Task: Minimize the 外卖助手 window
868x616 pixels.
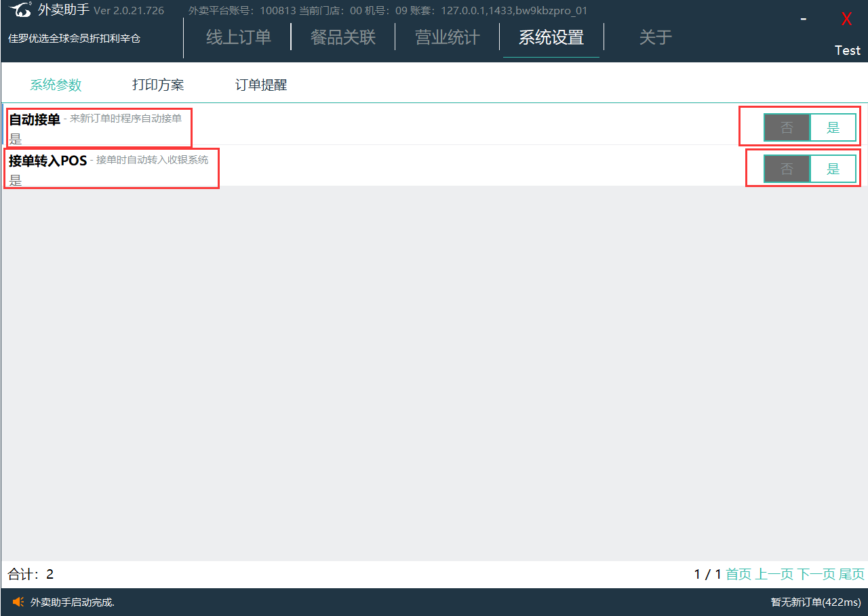Action: (803, 20)
